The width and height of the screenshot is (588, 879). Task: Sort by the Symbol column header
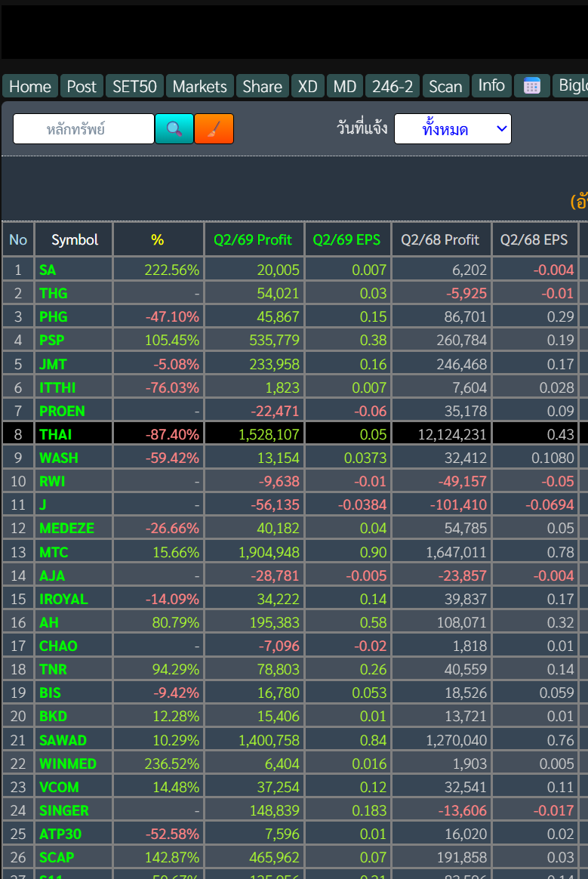coord(75,240)
